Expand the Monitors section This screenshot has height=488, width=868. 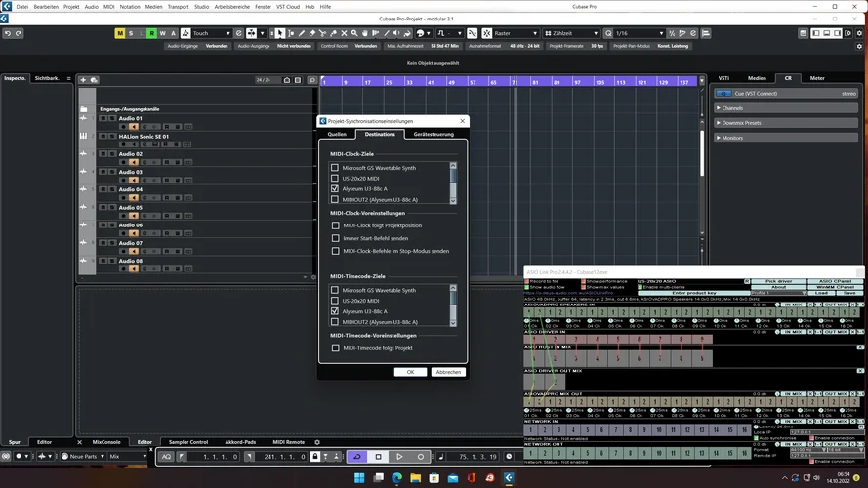[732, 138]
